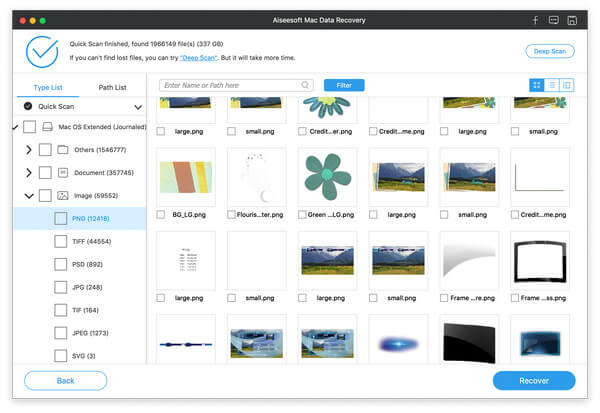Viewport: 600px width, 413px height.
Task: Check the PNG (12418) checkbox
Action: point(60,219)
